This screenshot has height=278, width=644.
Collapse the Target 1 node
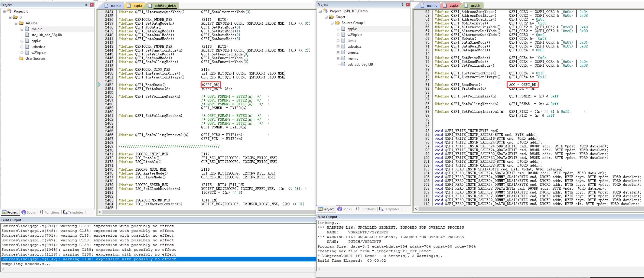pos(326,17)
